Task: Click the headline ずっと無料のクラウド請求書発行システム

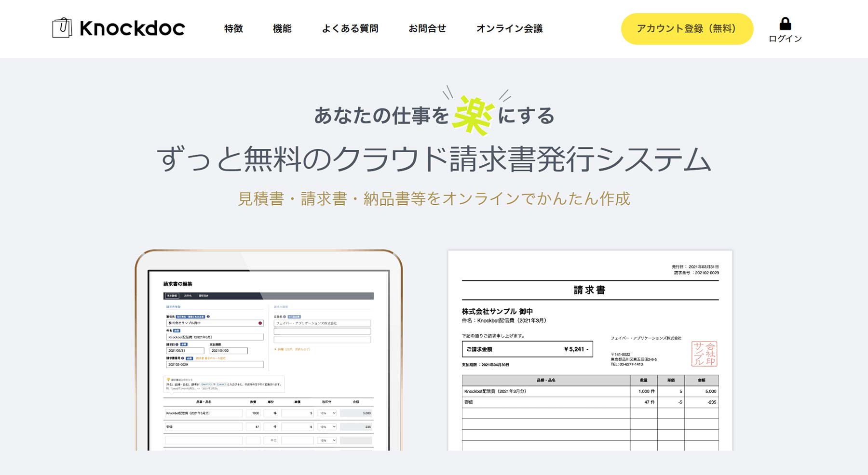Action: [434, 159]
